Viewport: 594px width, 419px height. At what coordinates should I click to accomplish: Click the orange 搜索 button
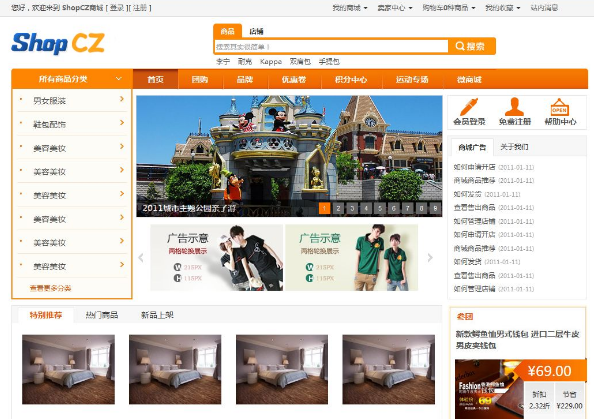point(471,46)
